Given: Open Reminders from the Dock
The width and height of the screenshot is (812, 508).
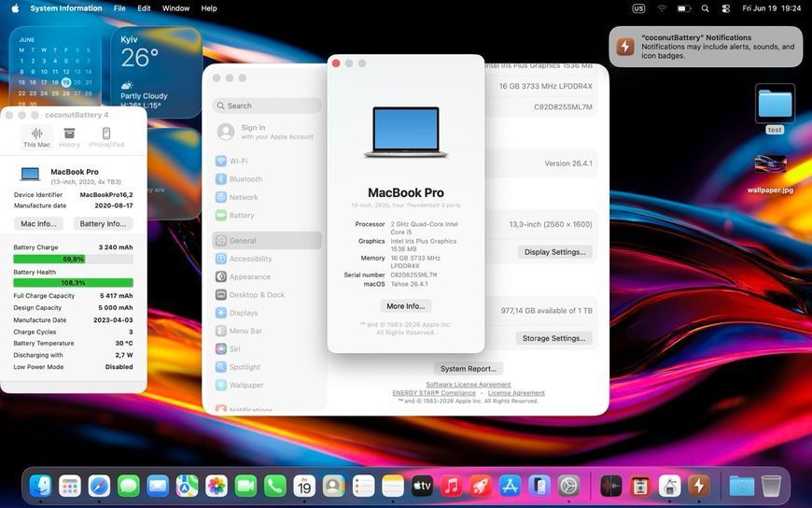Looking at the screenshot, I should click(364, 487).
